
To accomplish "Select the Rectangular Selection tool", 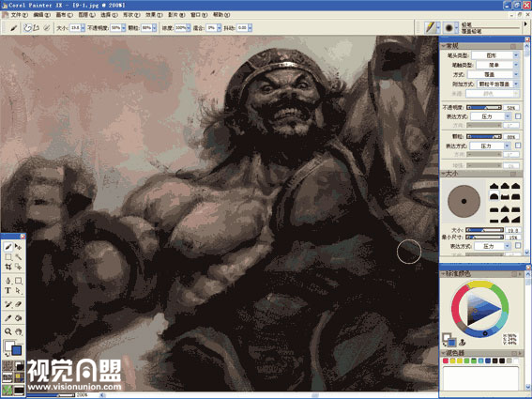I will [x=8, y=257].
